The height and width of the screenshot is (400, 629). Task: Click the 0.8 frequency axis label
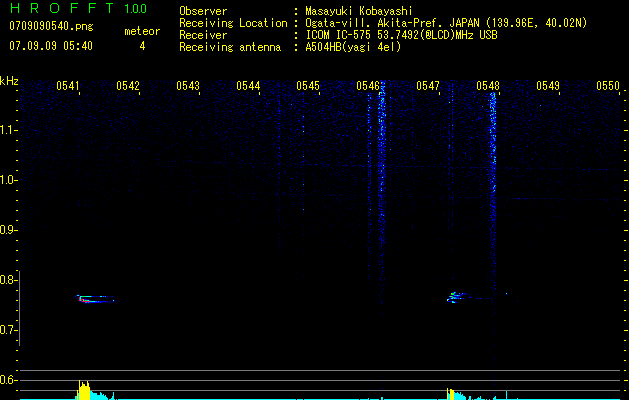[x=7, y=280]
